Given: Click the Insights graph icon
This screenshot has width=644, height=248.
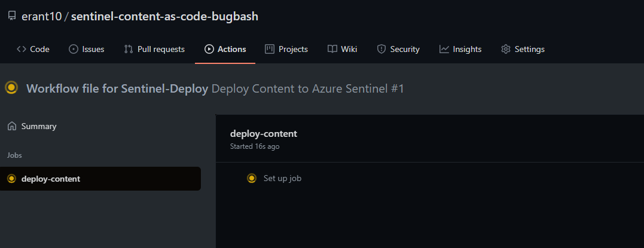Looking at the screenshot, I should coord(444,49).
